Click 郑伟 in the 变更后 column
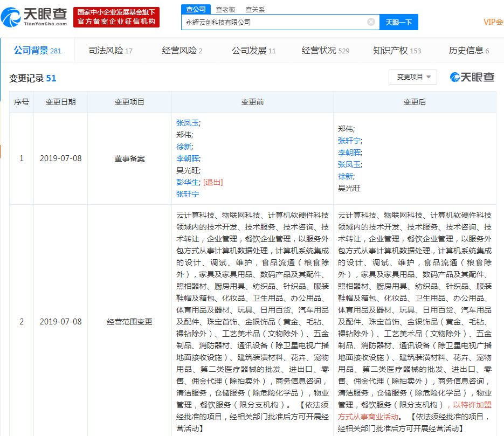 click(345, 129)
